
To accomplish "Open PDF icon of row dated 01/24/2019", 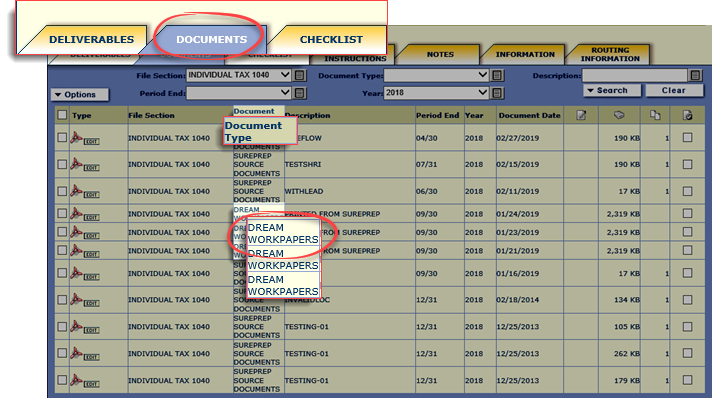I will tap(76, 213).
